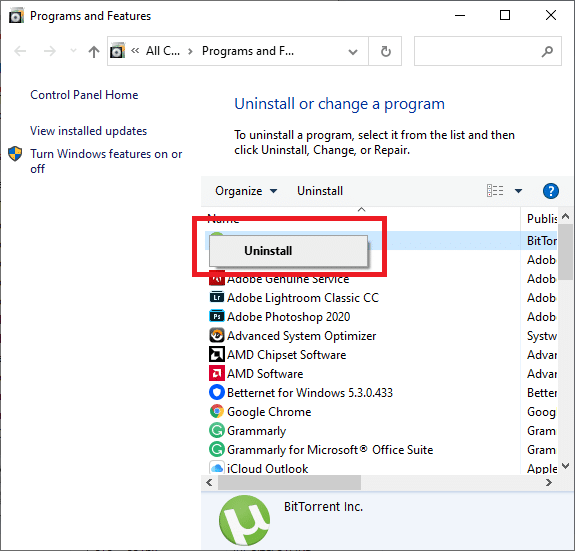Click the forward navigation arrow
The width and height of the screenshot is (575, 551).
tap(50, 51)
